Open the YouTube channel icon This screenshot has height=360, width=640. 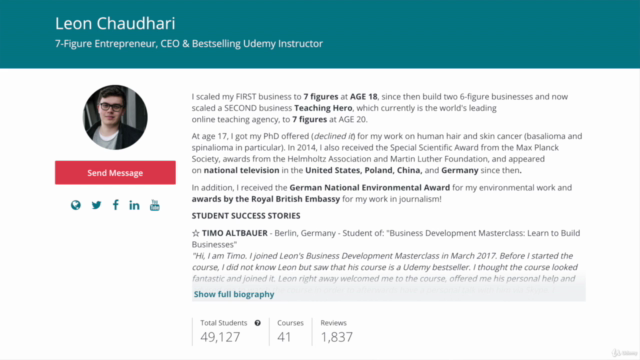(155, 205)
